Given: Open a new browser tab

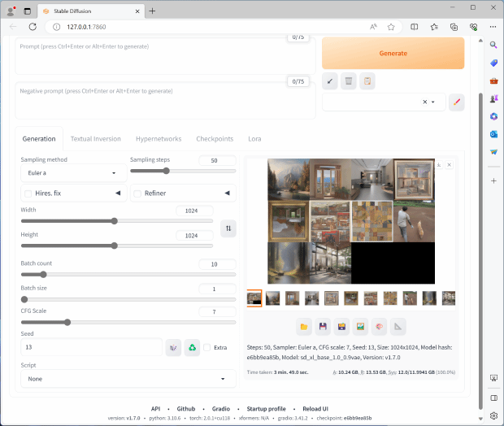Looking at the screenshot, I should pyautogui.click(x=152, y=11).
